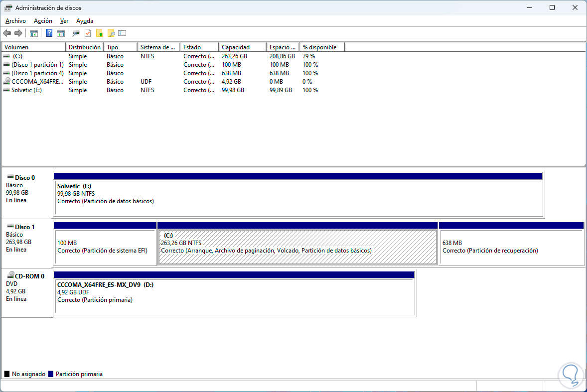Open the Ver menu
The image size is (587, 392).
pos(64,21)
